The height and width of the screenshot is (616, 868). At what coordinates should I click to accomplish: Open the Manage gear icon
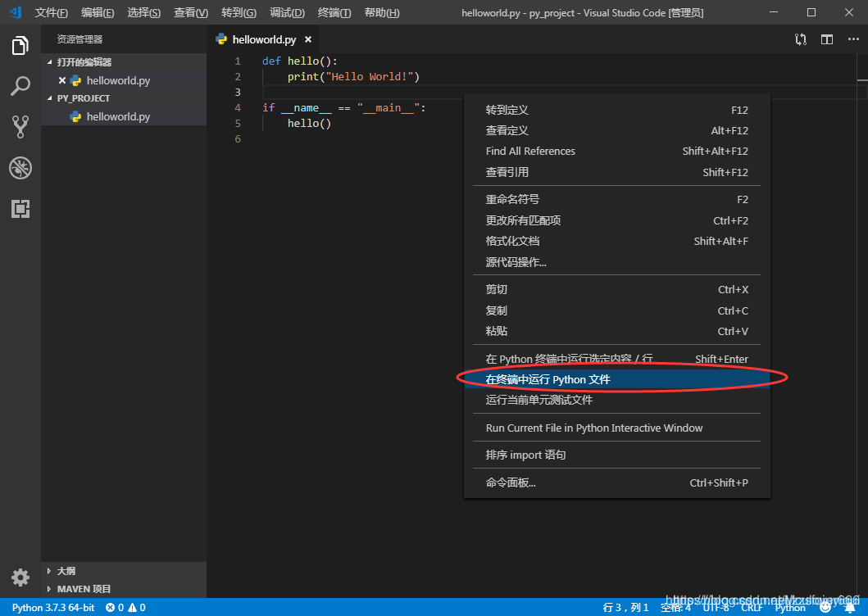tap(20, 577)
